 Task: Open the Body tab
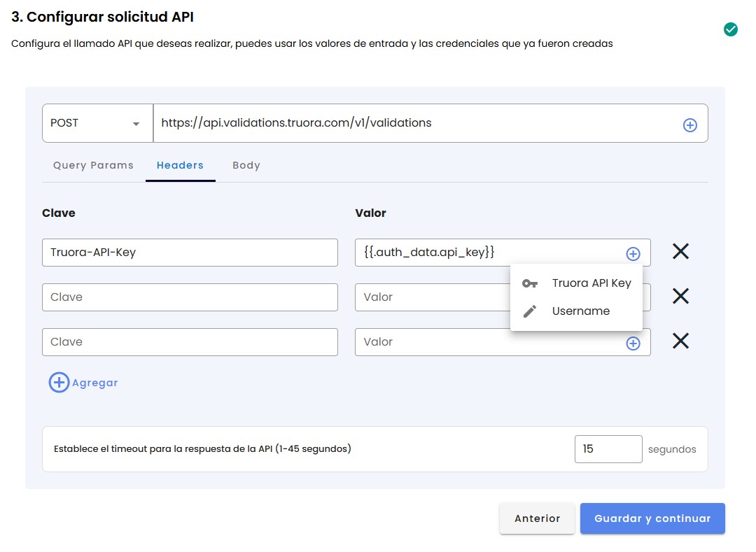(x=246, y=165)
